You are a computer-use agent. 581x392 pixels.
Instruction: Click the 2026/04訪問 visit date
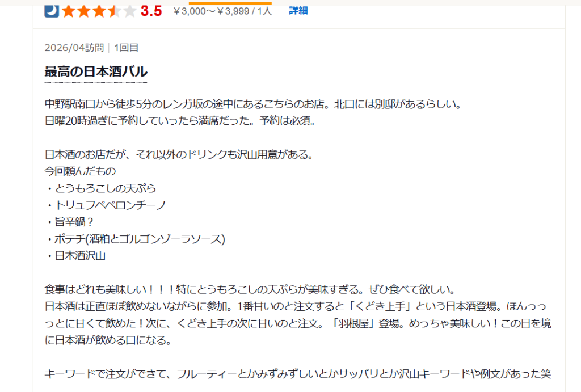click(74, 48)
